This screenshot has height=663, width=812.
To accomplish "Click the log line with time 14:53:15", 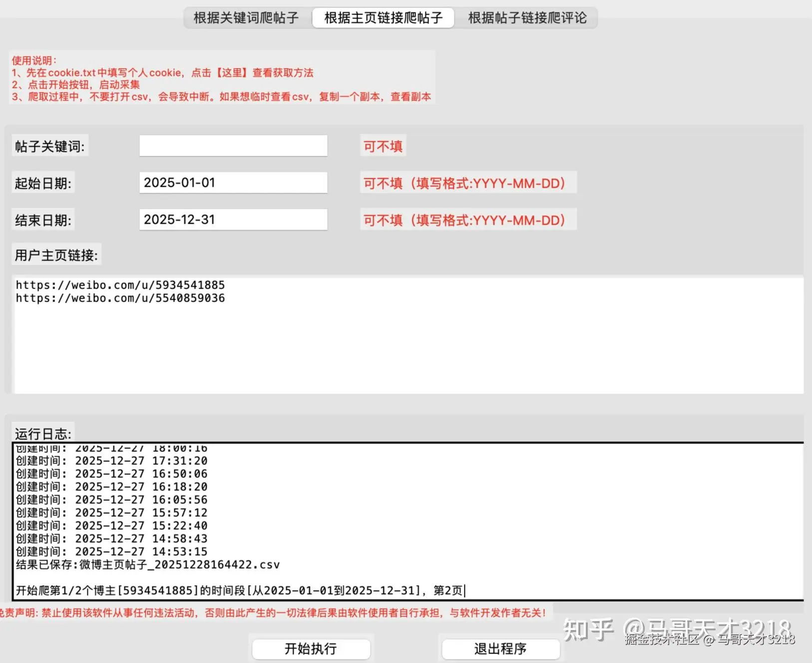I will point(112,552).
